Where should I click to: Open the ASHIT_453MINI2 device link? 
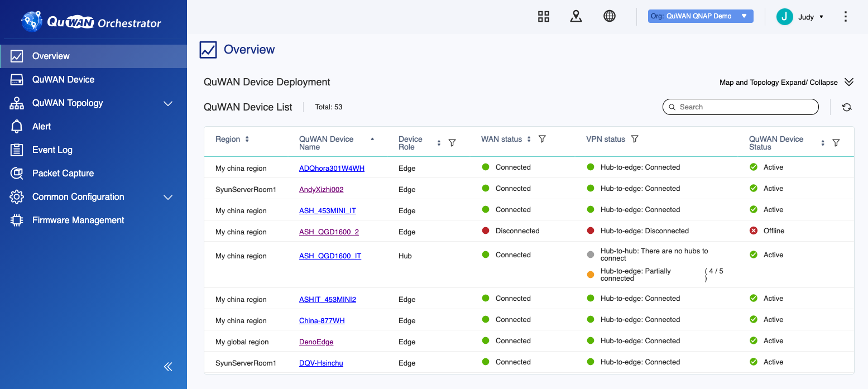tap(328, 299)
